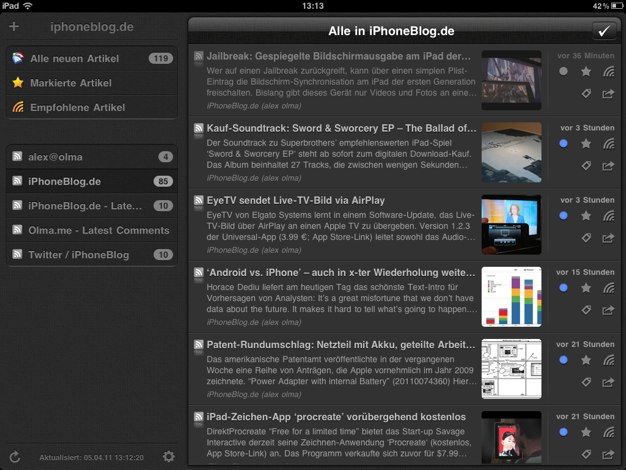The width and height of the screenshot is (626, 470).
Task: Star the Patent-Rundumschlag article
Action: tap(586, 360)
